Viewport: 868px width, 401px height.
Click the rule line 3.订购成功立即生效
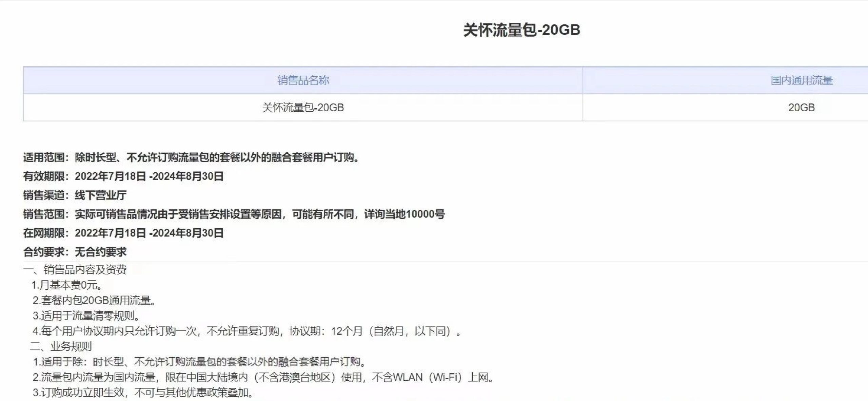tap(143, 393)
